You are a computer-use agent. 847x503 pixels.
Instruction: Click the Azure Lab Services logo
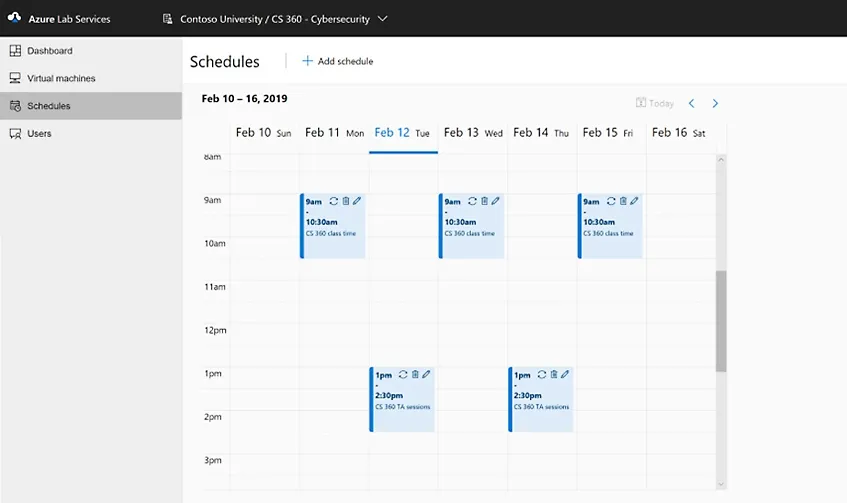click(15, 19)
